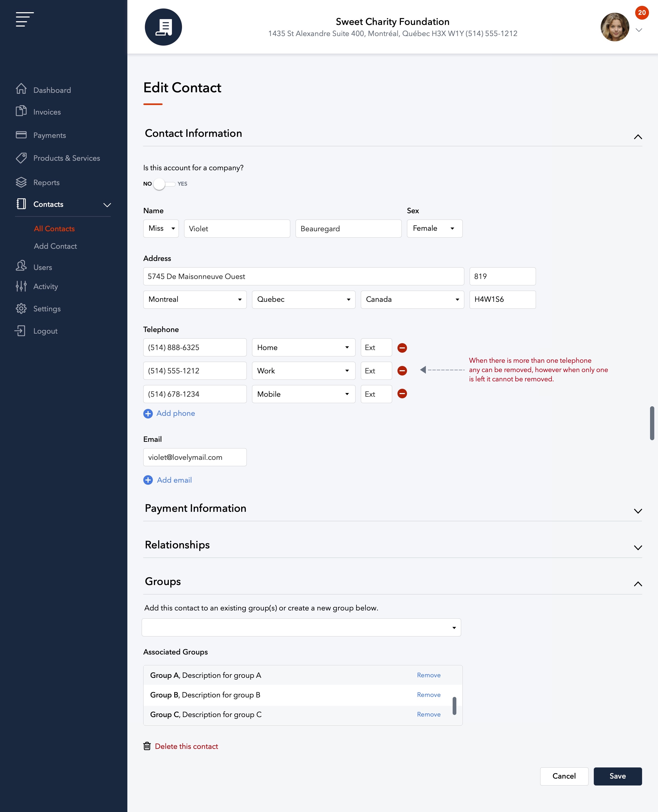Click the street address field
The width and height of the screenshot is (658, 812).
click(x=304, y=276)
